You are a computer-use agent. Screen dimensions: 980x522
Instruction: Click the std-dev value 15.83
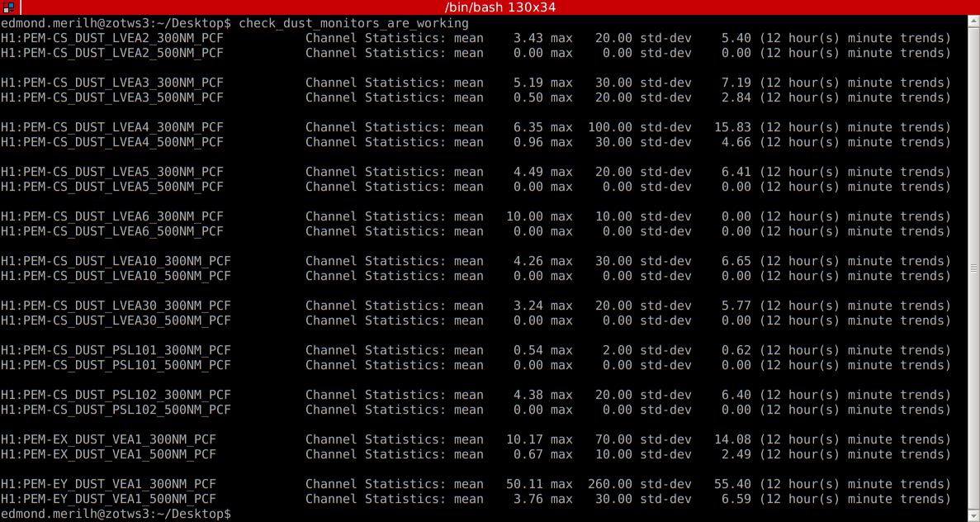(732, 127)
